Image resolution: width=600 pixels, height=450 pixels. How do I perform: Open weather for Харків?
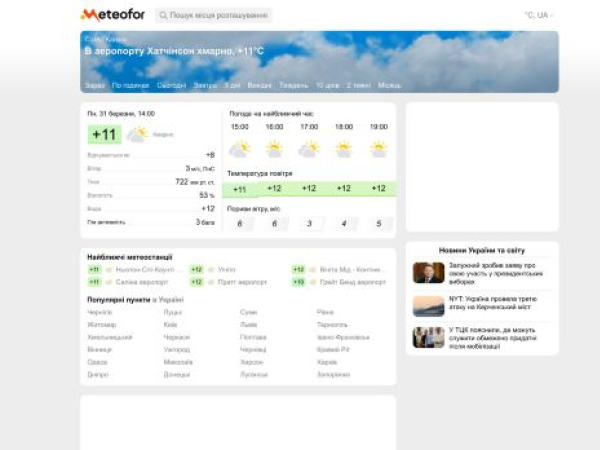(327, 362)
